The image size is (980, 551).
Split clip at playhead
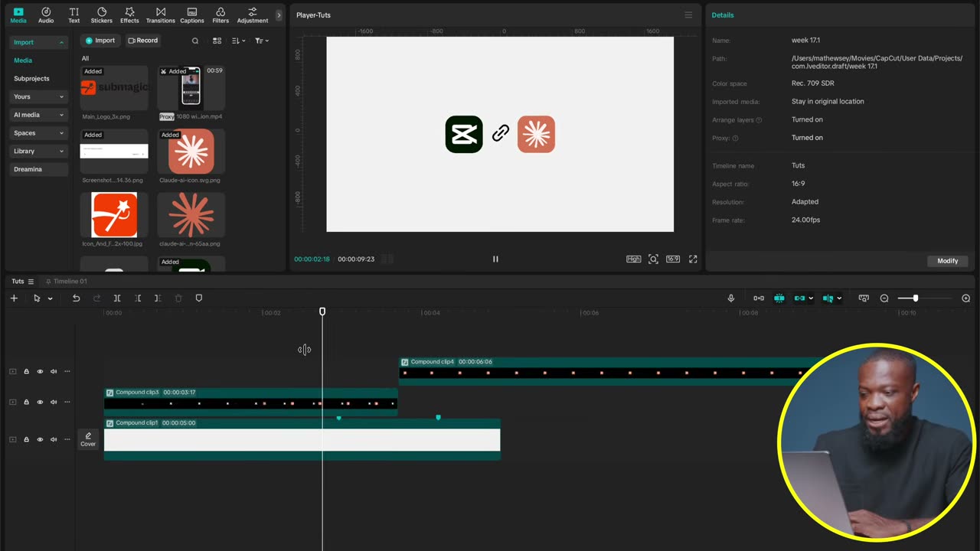point(117,298)
